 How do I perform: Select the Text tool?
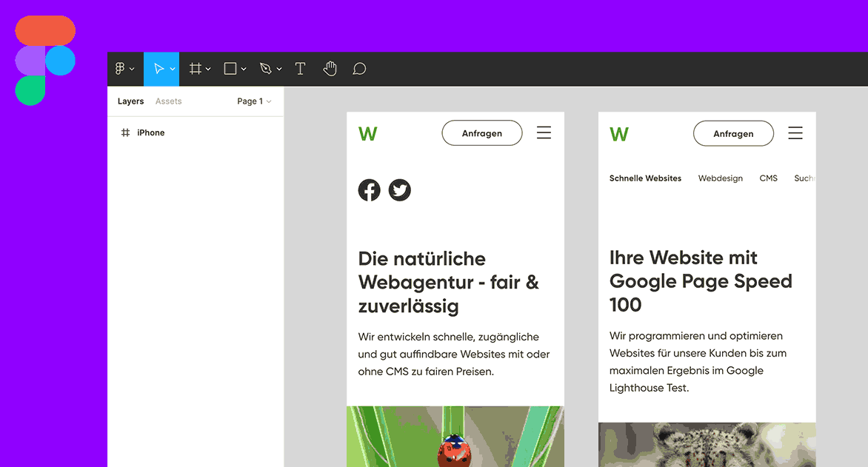300,69
